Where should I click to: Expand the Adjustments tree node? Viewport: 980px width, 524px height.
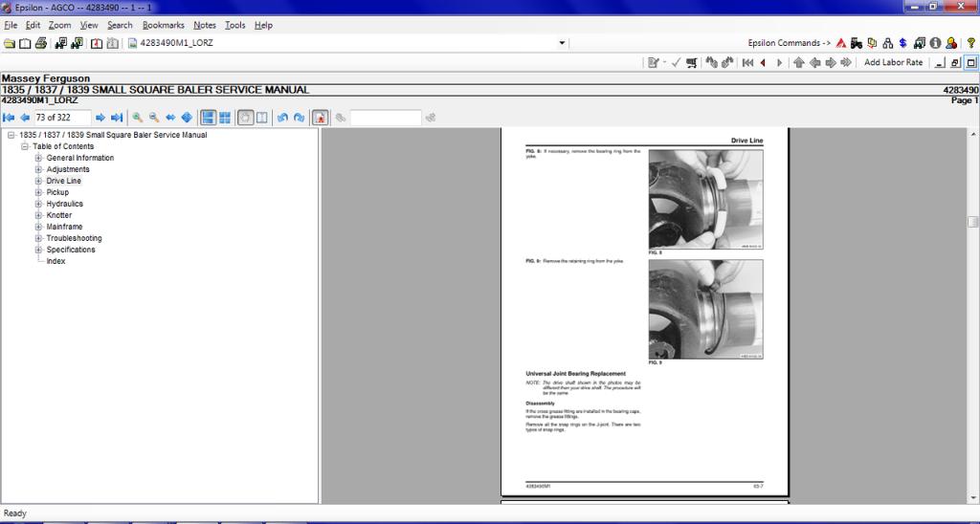38,169
